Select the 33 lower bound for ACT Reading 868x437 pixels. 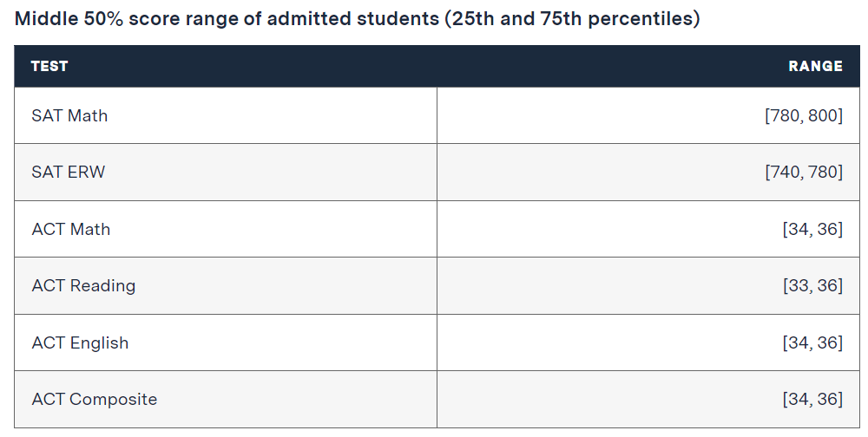point(797,285)
